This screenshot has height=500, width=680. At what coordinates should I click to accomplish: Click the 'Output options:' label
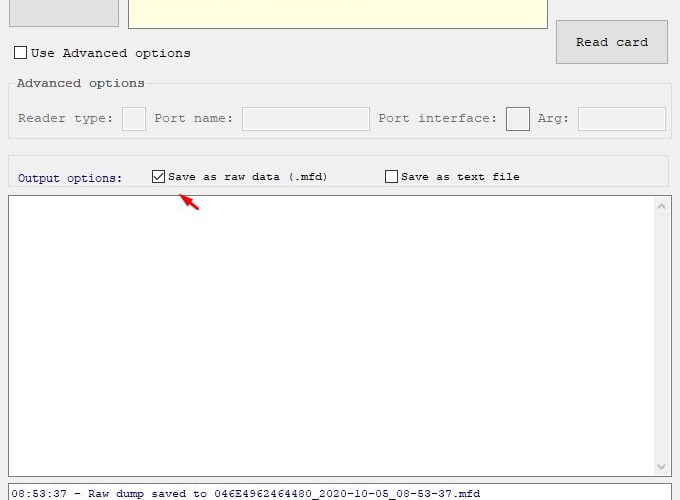pyautogui.click(x=70, y=178)
